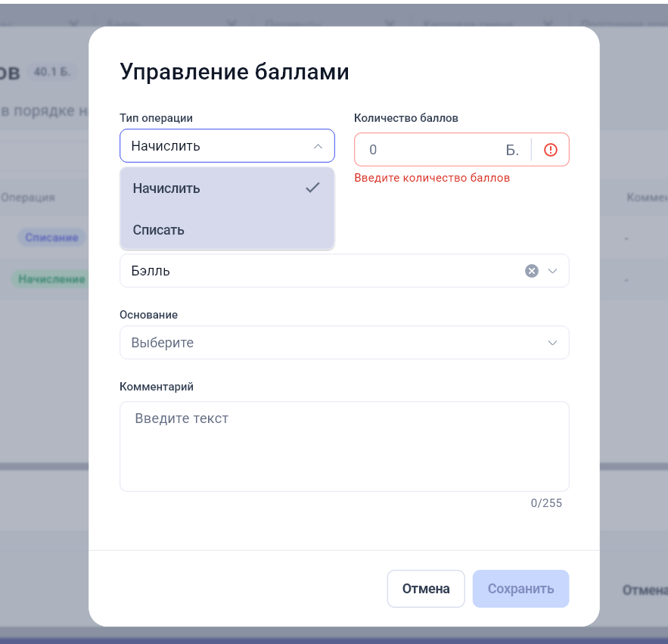
Task: Click the red error exclamation icon
Action: tap(551, 150)
